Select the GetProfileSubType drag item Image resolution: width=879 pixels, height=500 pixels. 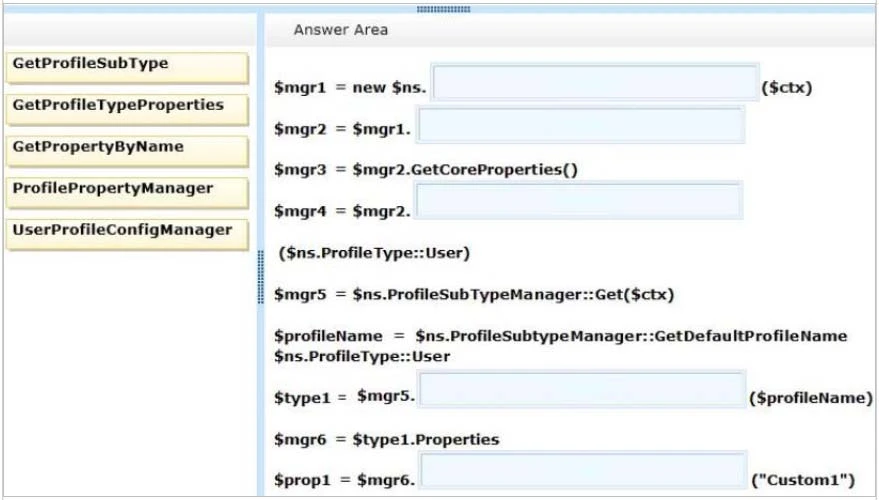126,67
